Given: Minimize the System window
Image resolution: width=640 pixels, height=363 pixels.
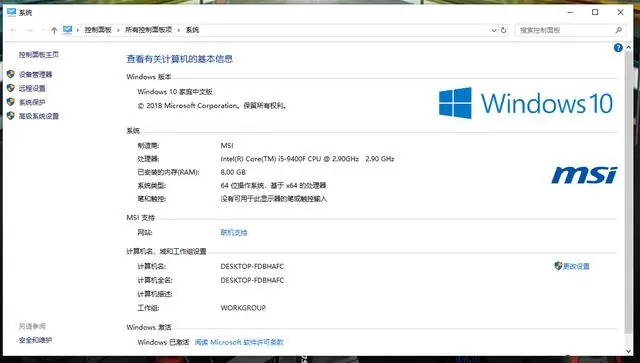Looking at the screenshot, I should click(570, 13).
